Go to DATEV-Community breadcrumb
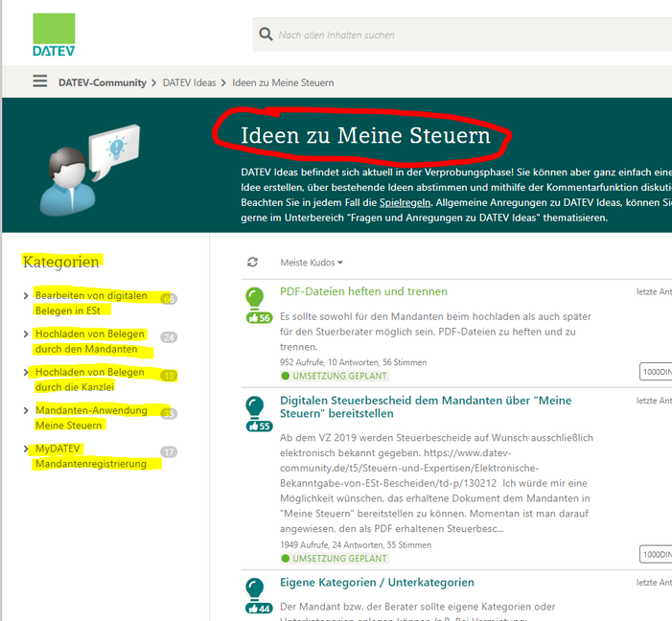This screenshot has height=621, width=672. pos(103,82)
